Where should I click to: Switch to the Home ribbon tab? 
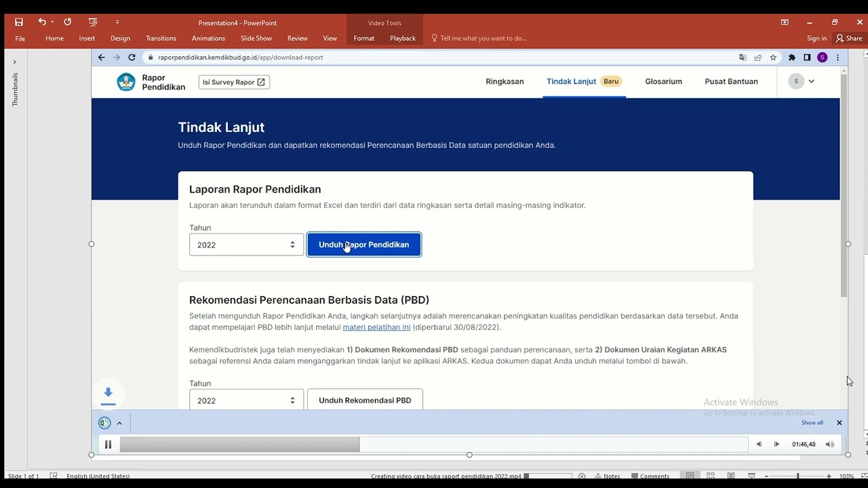(x=54, y=39)
